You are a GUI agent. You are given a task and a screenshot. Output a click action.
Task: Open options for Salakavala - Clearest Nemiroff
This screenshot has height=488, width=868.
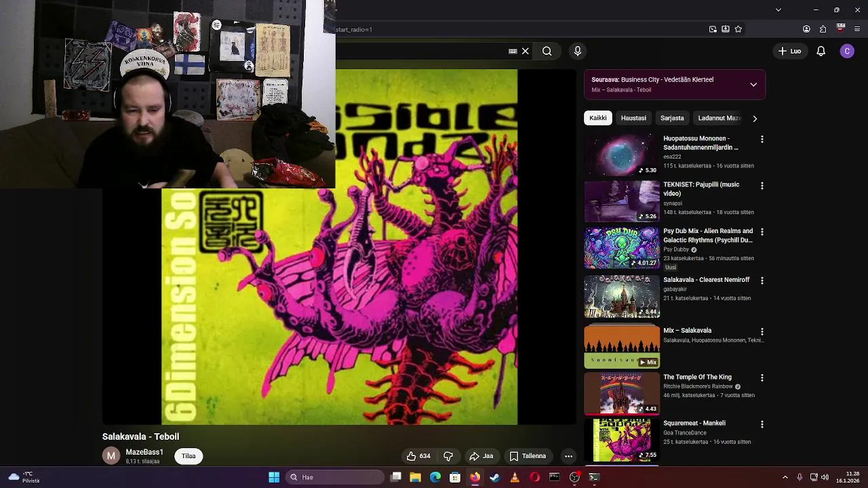[x=762, y=281]
